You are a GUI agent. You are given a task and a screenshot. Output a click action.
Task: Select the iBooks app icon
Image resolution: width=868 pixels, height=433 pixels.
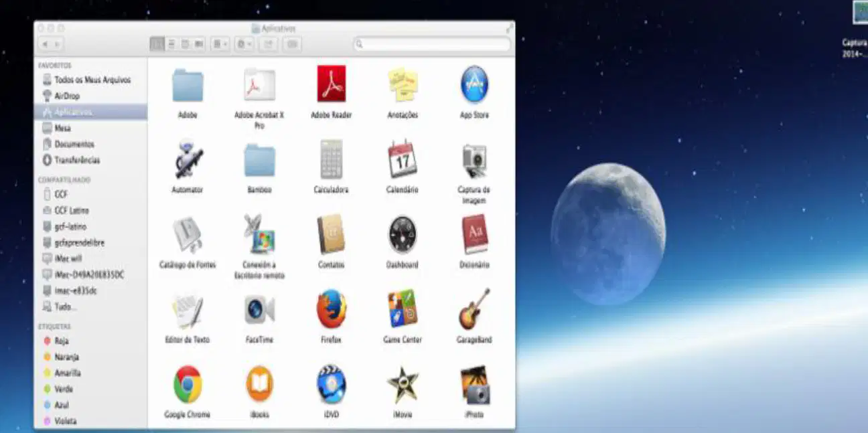tap(259, 384)
